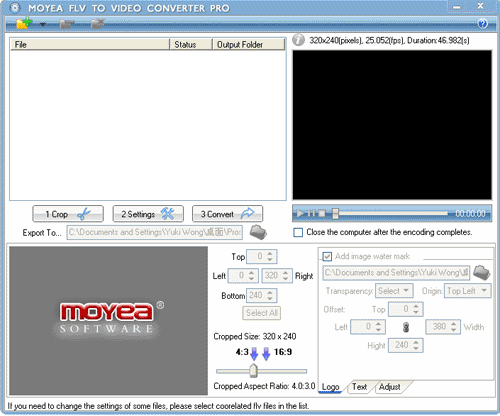Click the video info icon
500x416 pixels.
click(x=298, y=40)
